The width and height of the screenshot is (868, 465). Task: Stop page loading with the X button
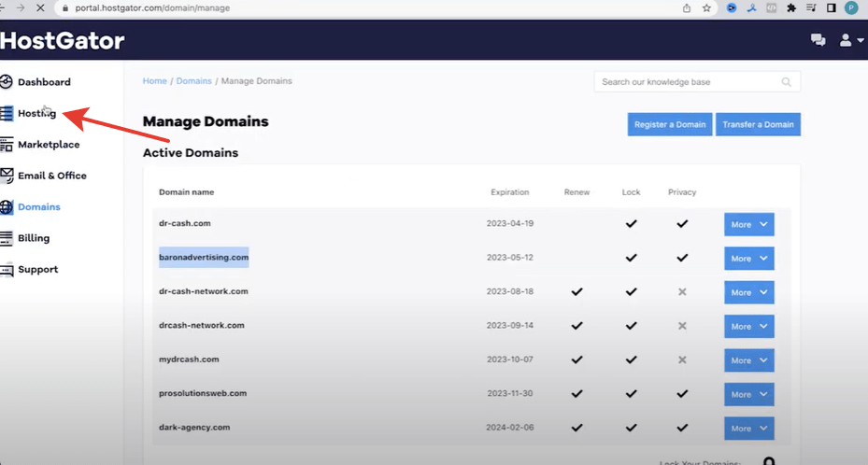tap(40, 7)
